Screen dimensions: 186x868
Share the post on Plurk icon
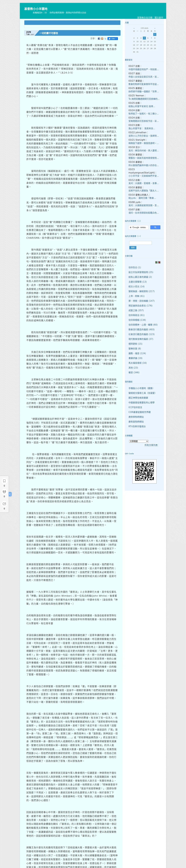(102, 39)
